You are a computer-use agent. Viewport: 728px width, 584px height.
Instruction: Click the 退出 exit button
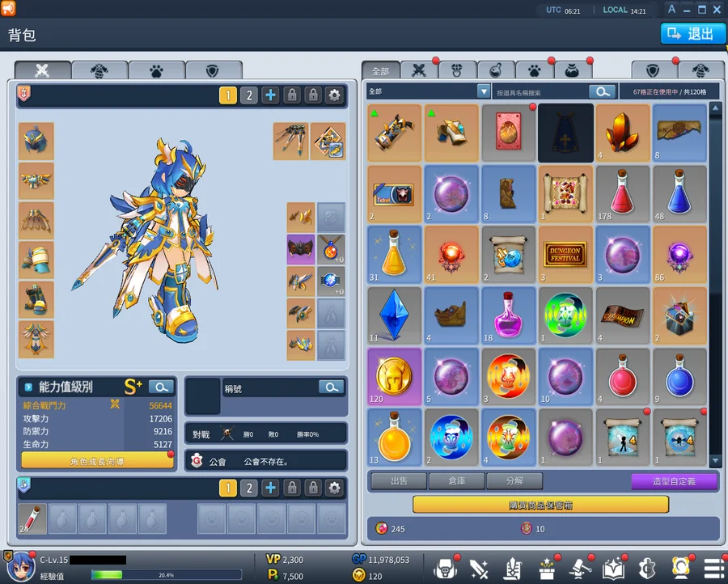point(692,34)
